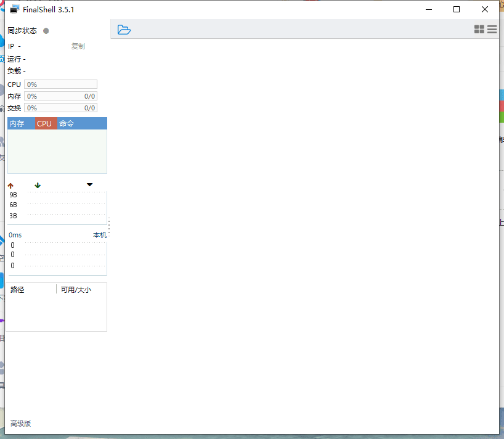The width and height of the screenshot is (504, 439).
Task: Click the sync status gray dot
Action: pos(46,31)
